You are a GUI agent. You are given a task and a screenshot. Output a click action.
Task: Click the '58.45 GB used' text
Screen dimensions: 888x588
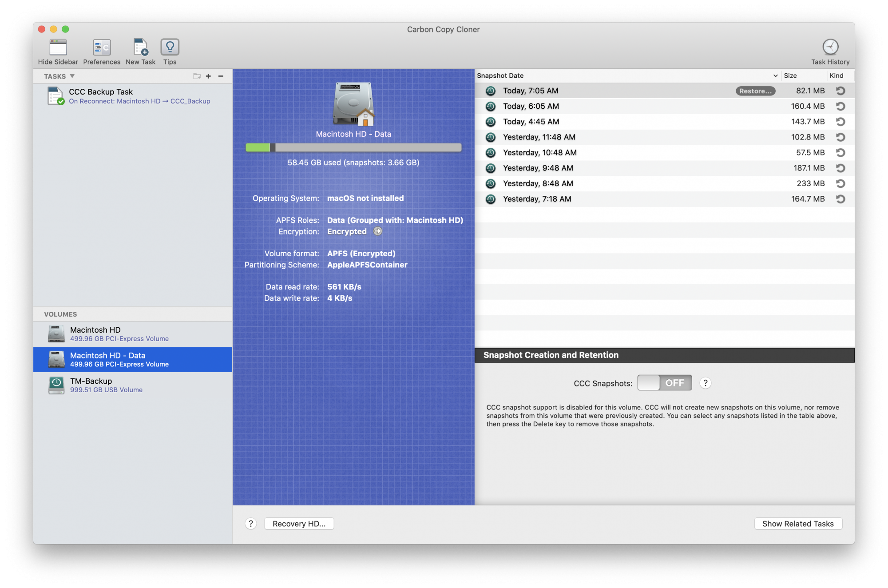[314, 163]
